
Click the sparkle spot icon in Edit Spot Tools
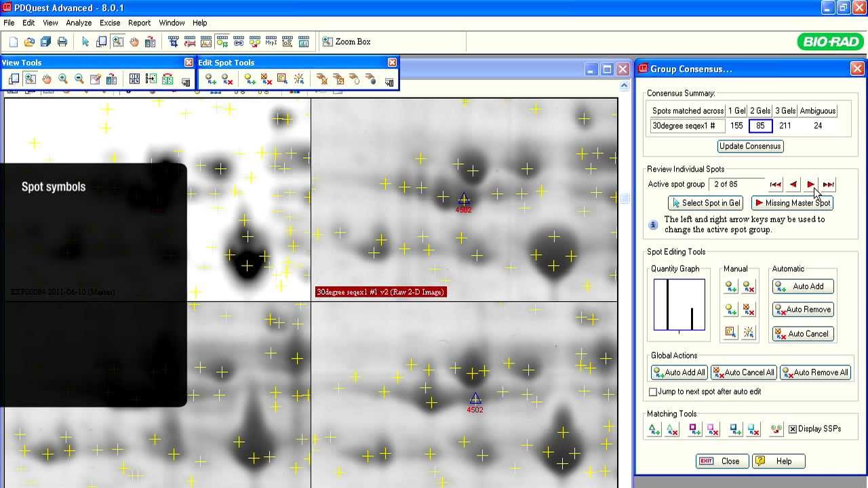298,79
